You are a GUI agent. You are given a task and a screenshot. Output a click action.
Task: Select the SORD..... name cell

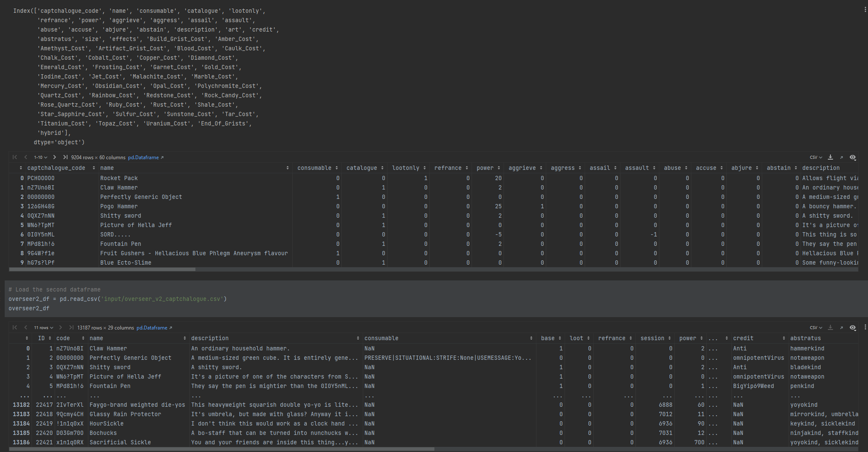coord(195,235)
